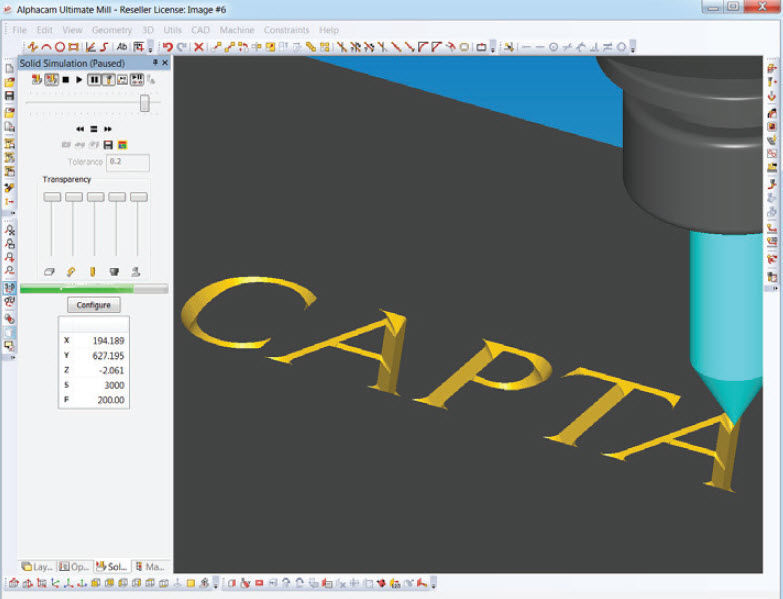Screen dimensions: 783x599
Task: Click the floppy disk save icon in left toolbar
Action: point(9,96)
